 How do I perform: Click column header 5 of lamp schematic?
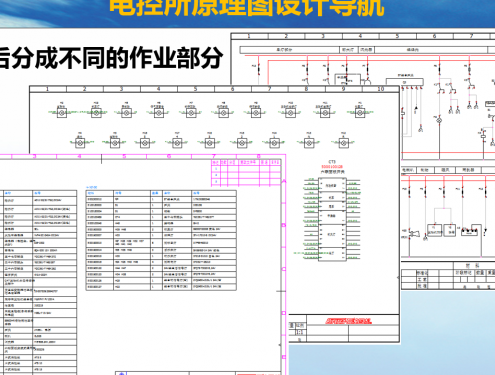196,89
